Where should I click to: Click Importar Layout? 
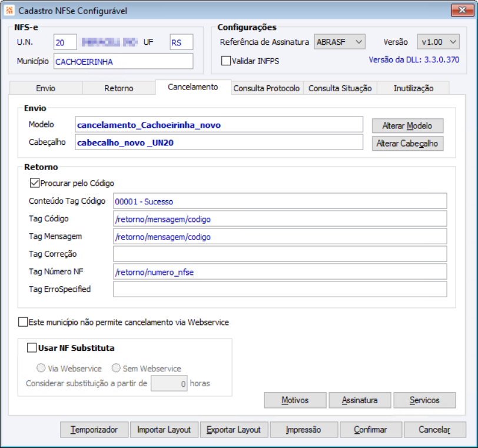[x=164, y=430]
